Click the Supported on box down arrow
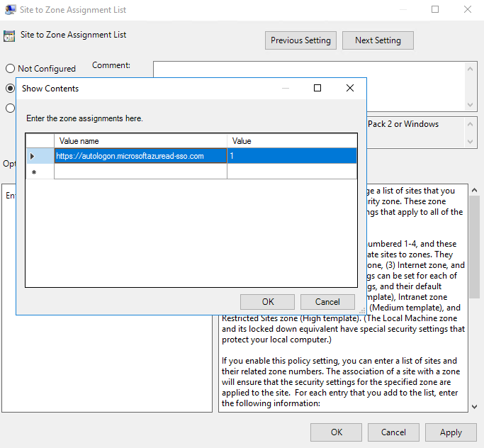Screen dimensions: 484x448 point(470,142)
